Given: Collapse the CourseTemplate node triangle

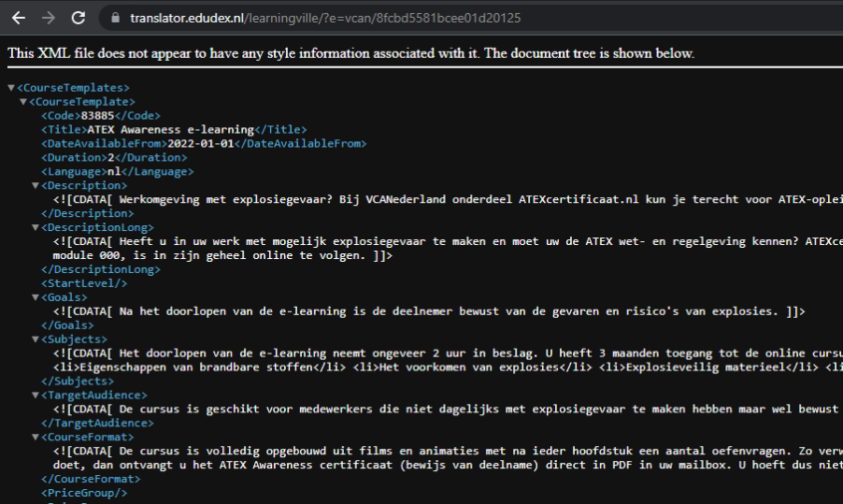Looking at the screenshot, I should (23, 102).
